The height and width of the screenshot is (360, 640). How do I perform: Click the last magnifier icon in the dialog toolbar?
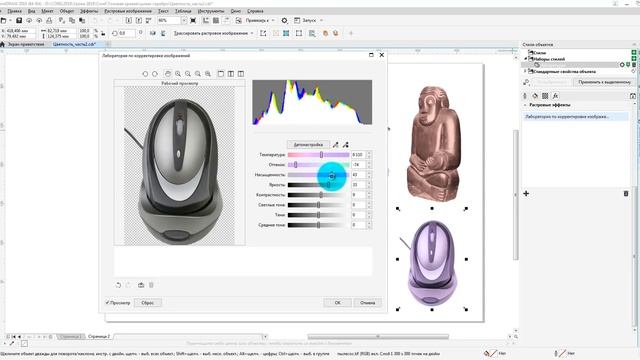point(208,74)
